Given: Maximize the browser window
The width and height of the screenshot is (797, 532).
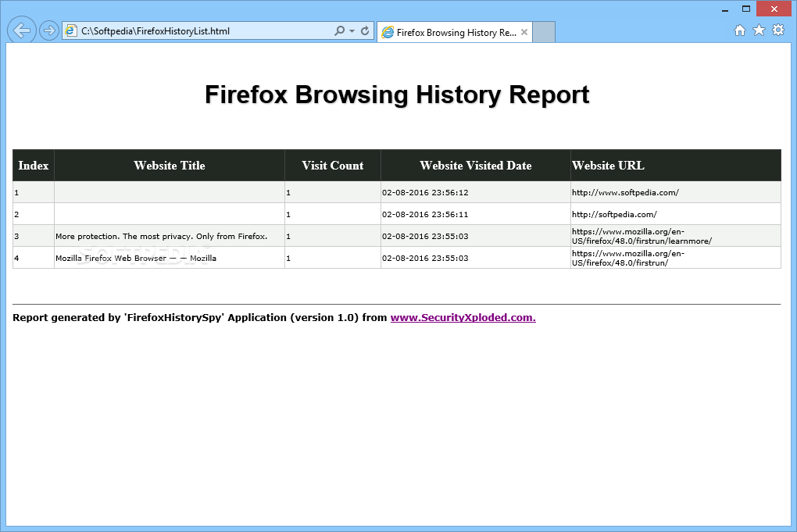Looking at the screenshot, I should 745,9.
